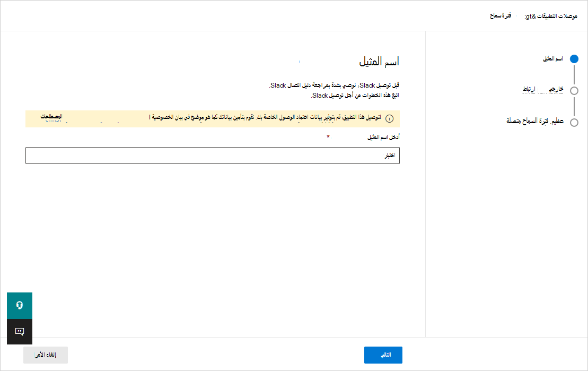Click the teal panel icon on the left edge
Image resolution: width=588 pixels, height=371 pixels.
click(x=19, y=306)
